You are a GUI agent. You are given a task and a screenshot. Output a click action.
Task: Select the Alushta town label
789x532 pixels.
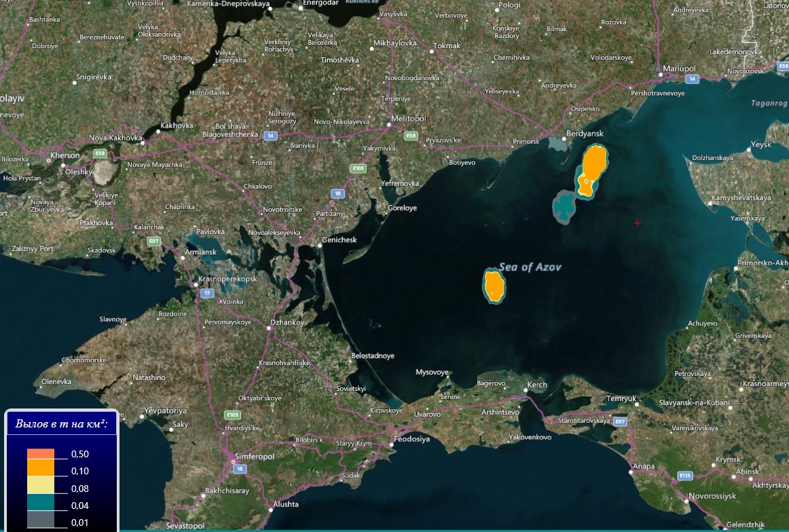click(285, 504)
